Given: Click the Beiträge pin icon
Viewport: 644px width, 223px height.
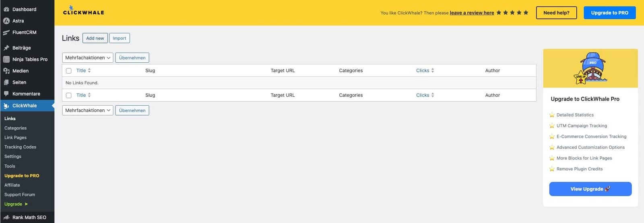Looking at the screenshot, I should tap(6, 48).
